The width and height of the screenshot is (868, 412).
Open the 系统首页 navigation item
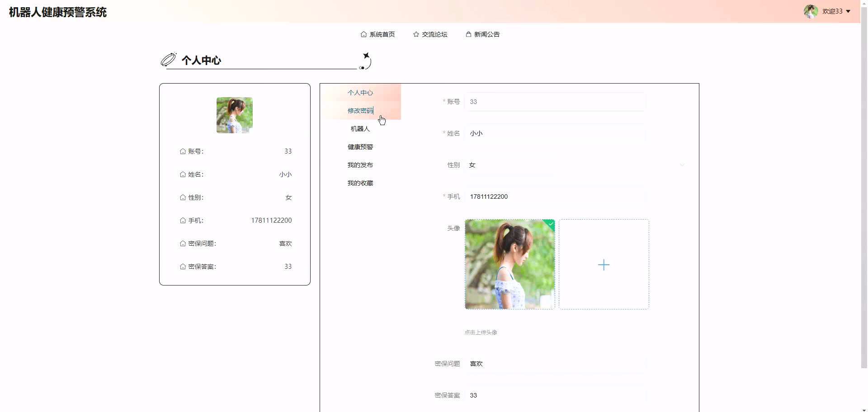377,34
